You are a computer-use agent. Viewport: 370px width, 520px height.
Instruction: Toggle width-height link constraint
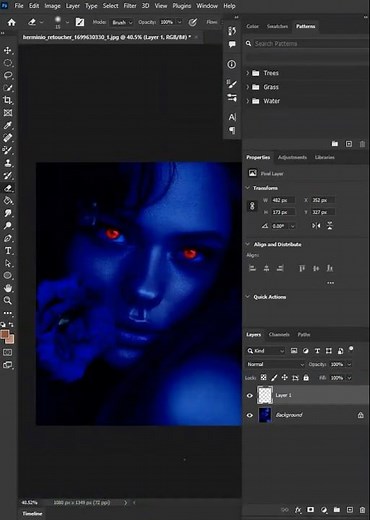[x=252, y=206]
